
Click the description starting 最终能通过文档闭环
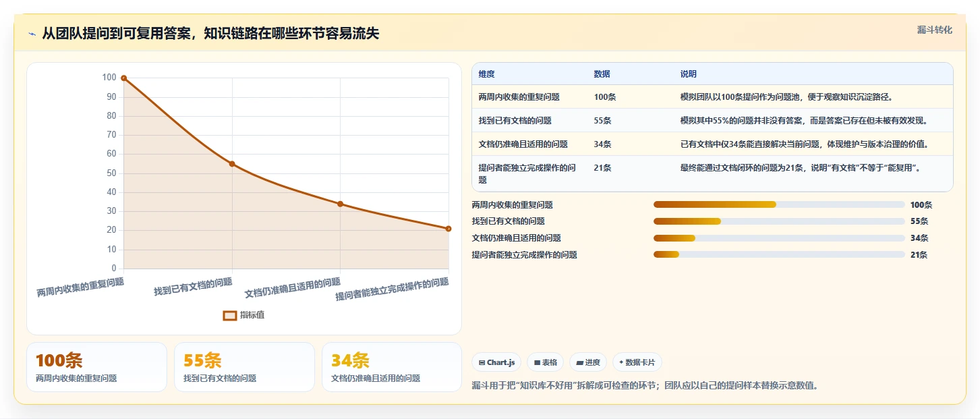tap(801, 168)
